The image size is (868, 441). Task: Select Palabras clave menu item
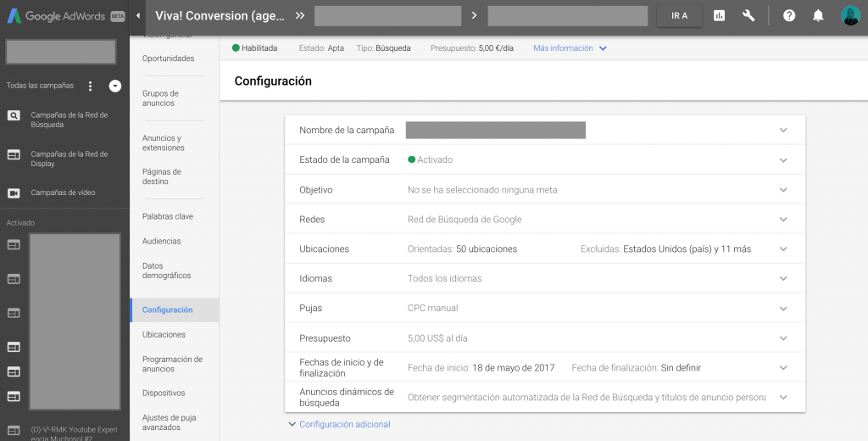(168, 216)
